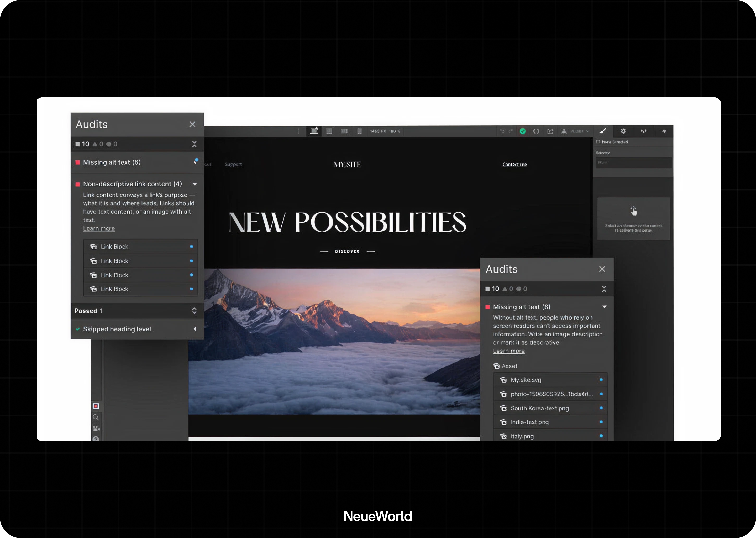
Task: Toggle the triangle warnings filter in left Audits
Action: (x=98, y=144)
